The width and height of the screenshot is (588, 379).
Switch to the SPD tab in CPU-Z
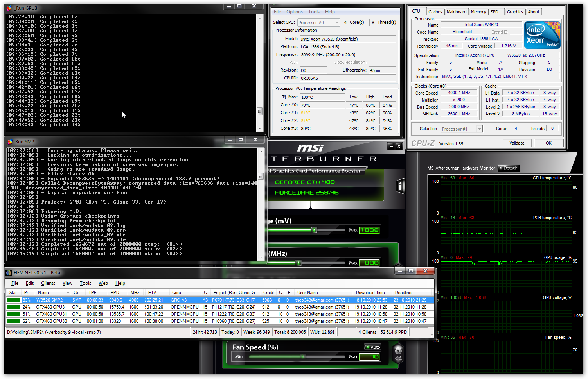(x=494, y=12)
